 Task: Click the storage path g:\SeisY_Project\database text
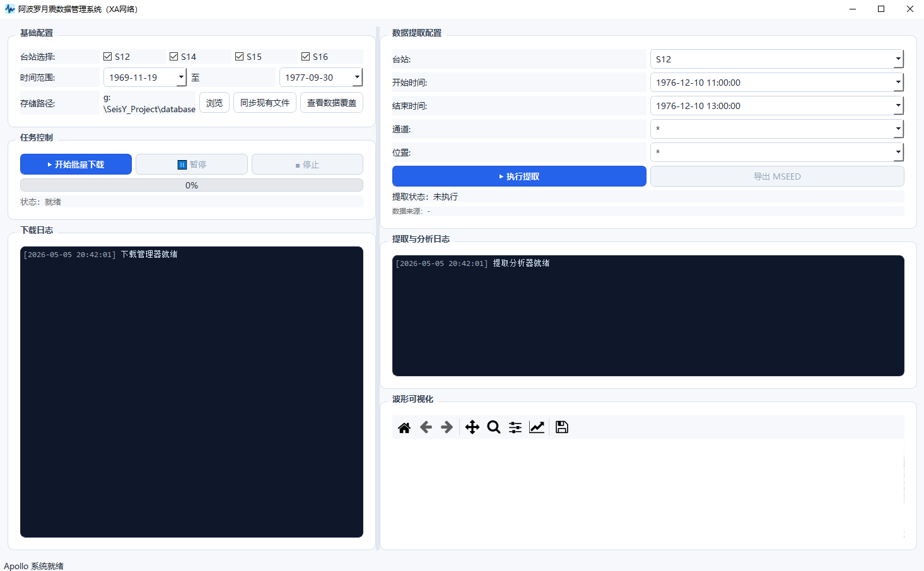click(149, 103)
